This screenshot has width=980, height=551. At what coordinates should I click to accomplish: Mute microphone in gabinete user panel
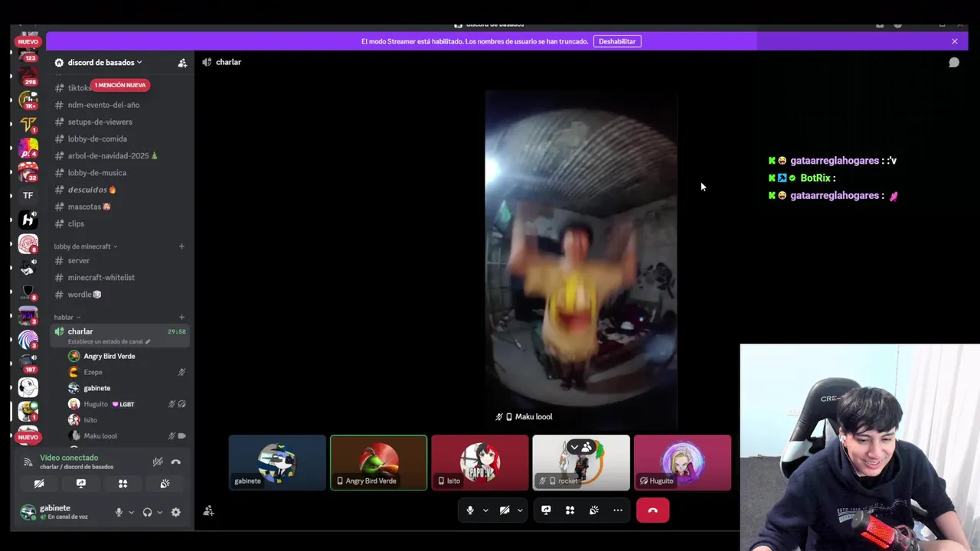pyautogui.click(x=119, y=512)
